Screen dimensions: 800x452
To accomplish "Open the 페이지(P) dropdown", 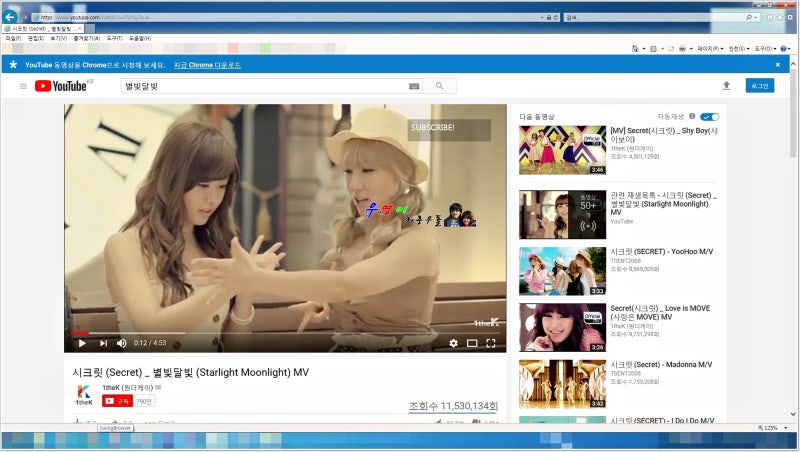I will (x=710, y=48).
